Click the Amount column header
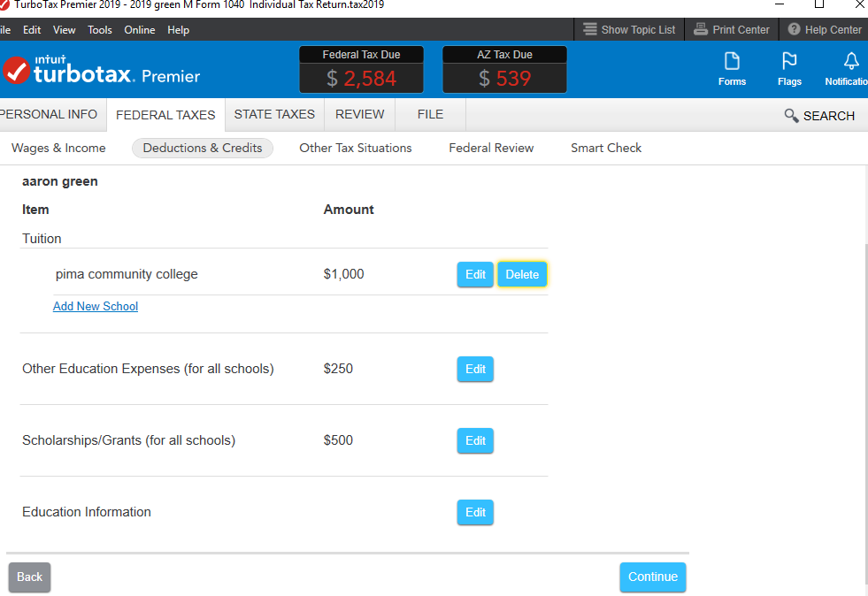 (x=349, y=210)
